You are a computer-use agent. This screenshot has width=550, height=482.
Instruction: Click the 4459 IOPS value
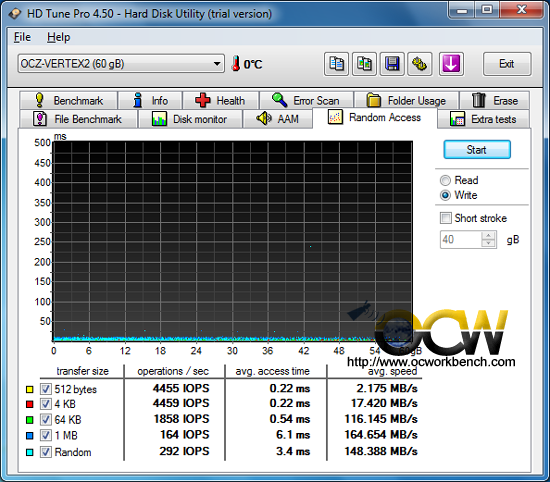click(181, 403)
